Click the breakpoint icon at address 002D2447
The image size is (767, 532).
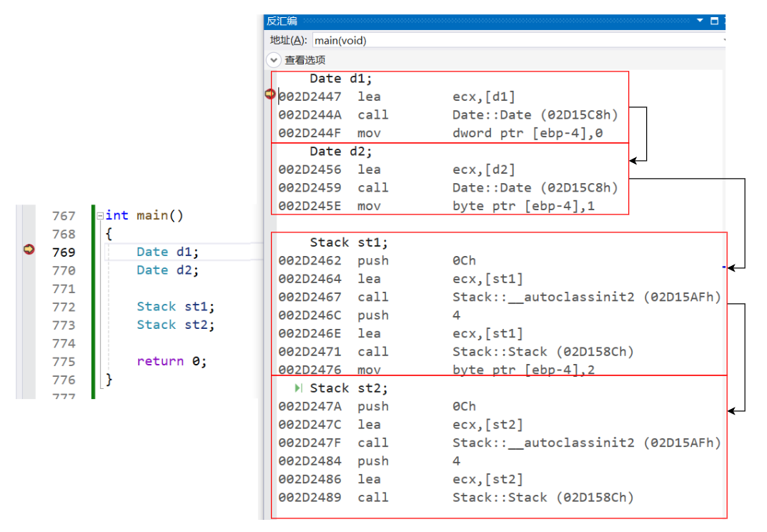pos(270,94)
